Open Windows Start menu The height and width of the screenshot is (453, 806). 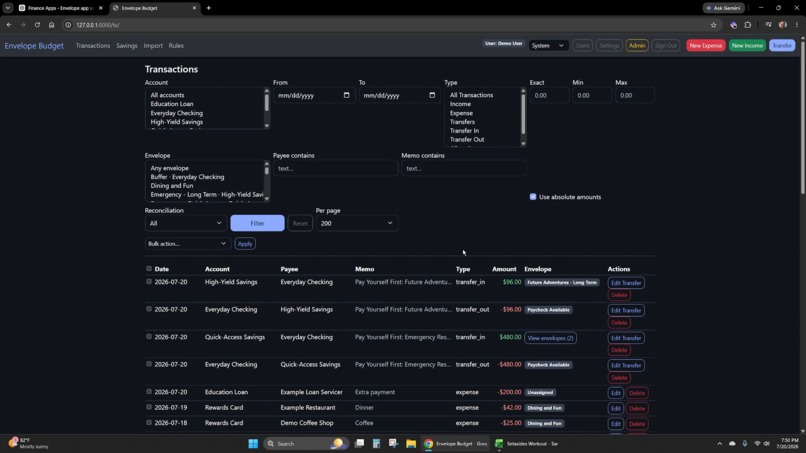point(253,443)
